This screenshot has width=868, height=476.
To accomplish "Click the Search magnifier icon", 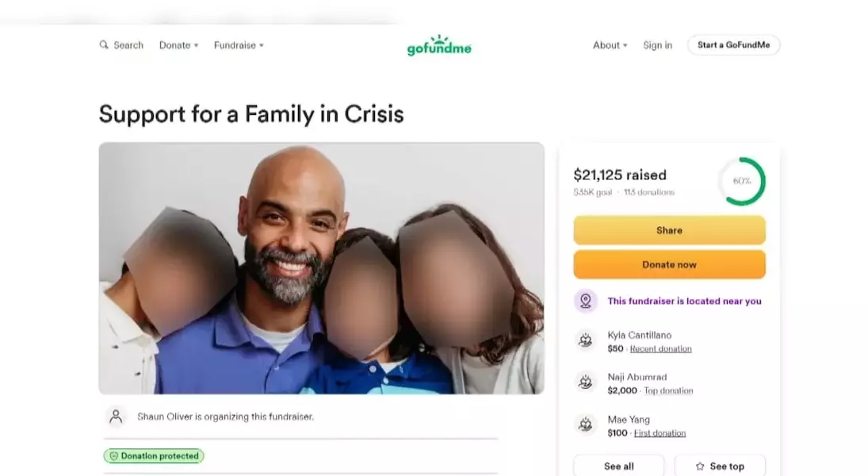I will (x=104, y=45).
